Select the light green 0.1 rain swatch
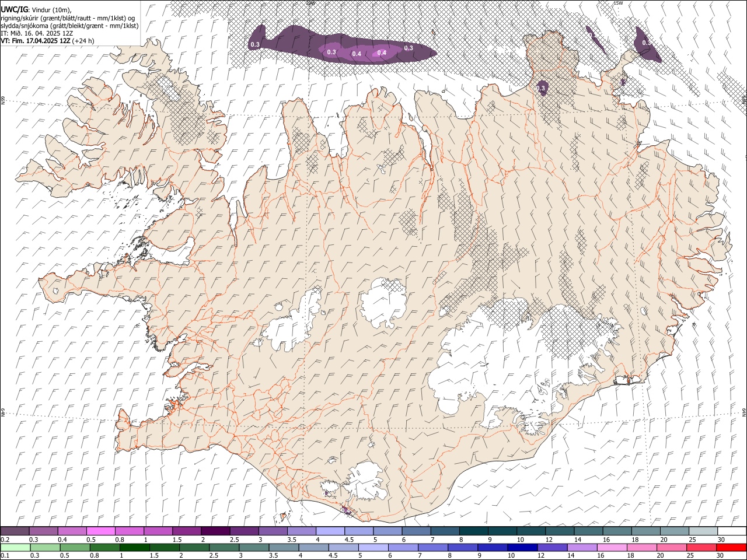Image resolution: width=747 pixels, height=560 pixels. tap(16, 547)
